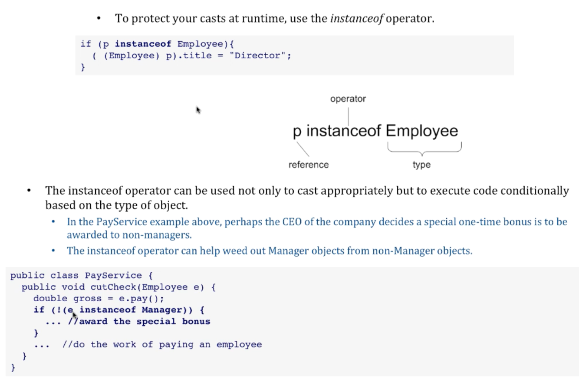Select the italic word 'instanceof' in first bullet
579x392 pixels.
356,19
